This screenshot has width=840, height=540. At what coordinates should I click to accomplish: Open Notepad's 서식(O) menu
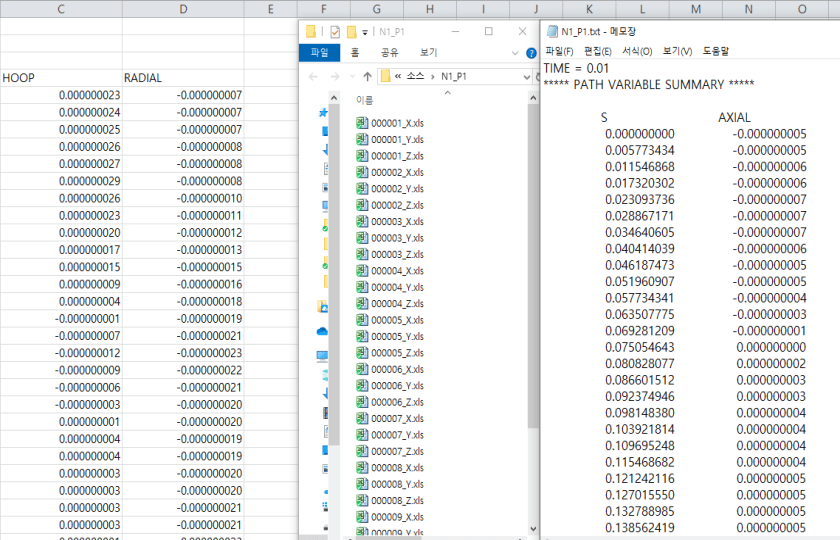point(637,50)
